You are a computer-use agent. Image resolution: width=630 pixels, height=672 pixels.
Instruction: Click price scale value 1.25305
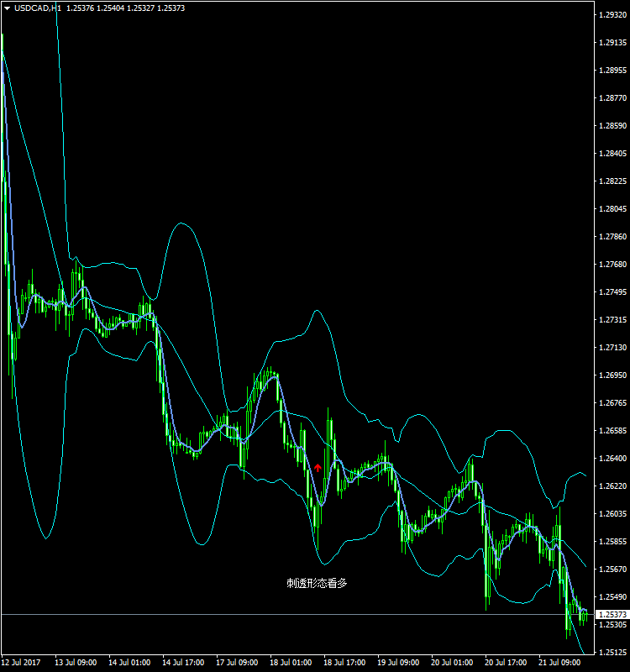coord(612,624)
